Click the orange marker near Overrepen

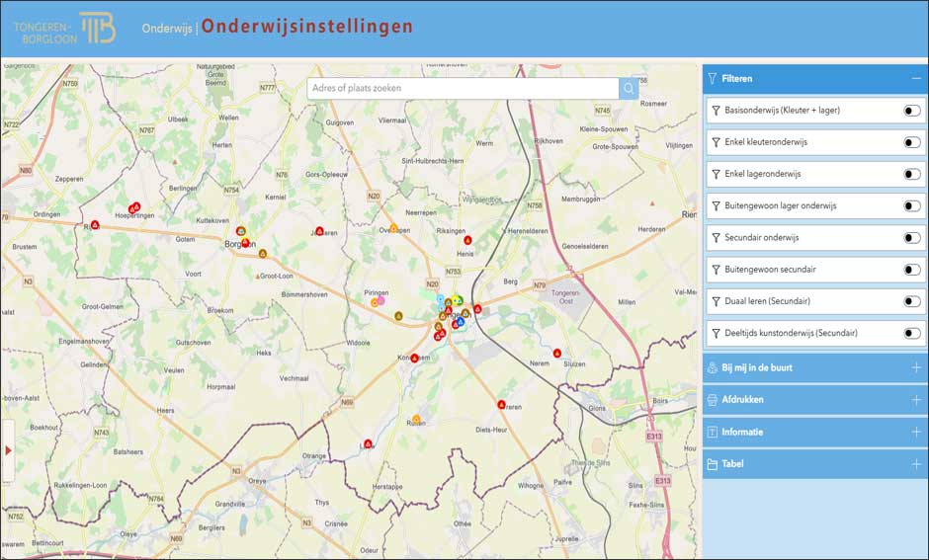(x=393, y=228)
